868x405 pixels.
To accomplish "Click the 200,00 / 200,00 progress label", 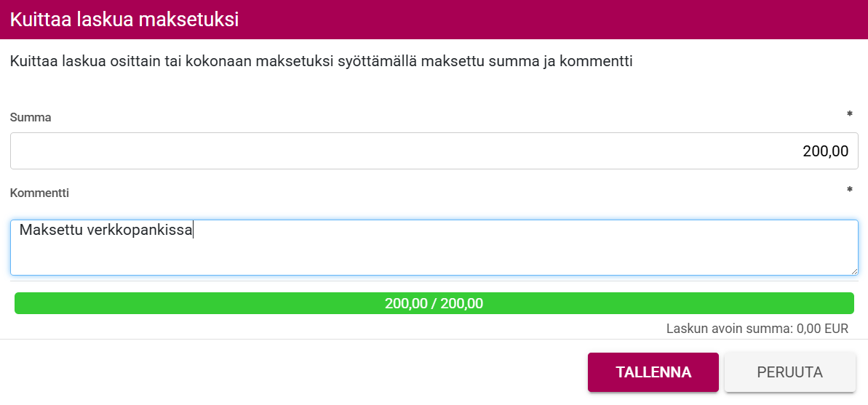I will point(434,303).
